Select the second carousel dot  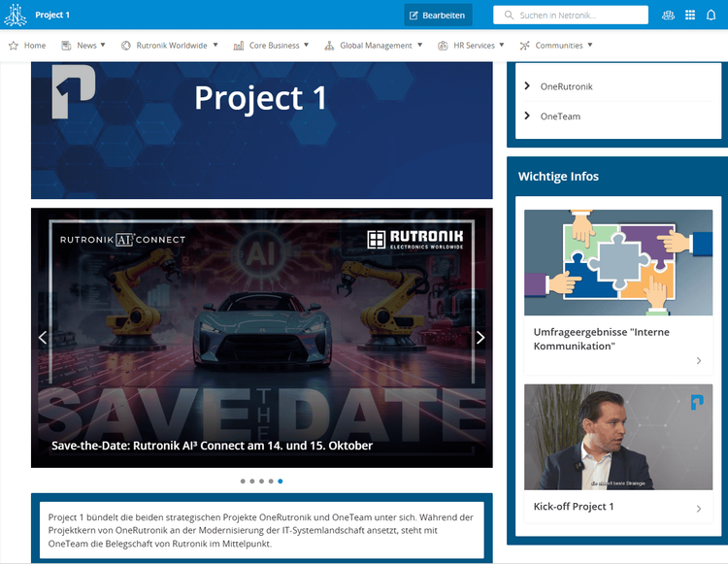tap(252, 481)
